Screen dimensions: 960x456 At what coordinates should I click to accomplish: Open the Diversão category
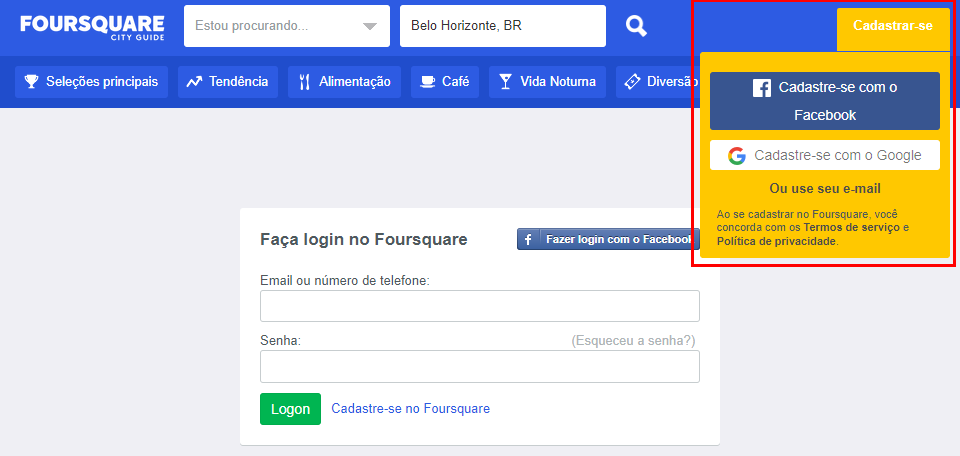coord(658,82)
